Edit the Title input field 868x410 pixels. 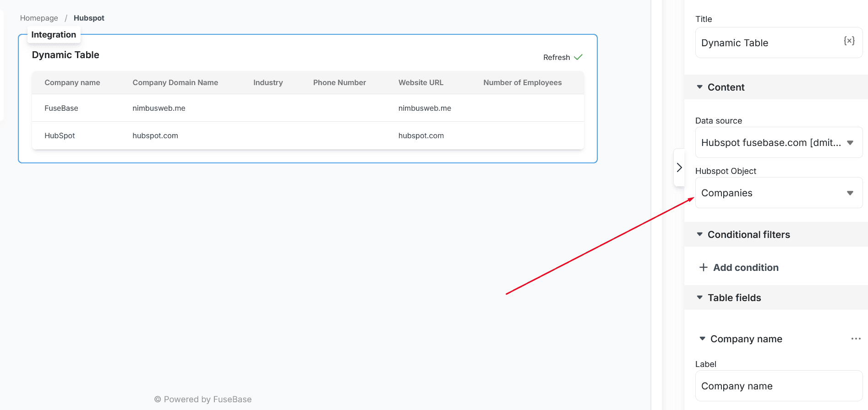point(779,43)
